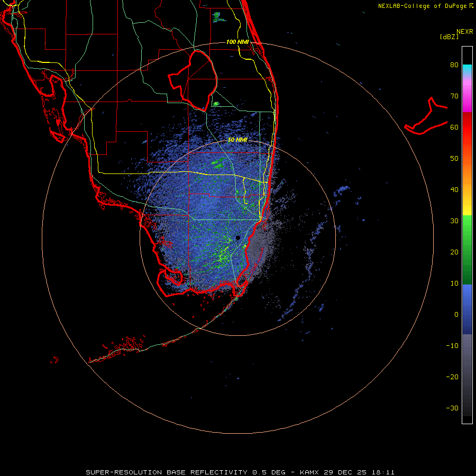Viewport: 476px width, 476px height.
Task: Click the 0 dBZ scale value
Action: (456, 315)
